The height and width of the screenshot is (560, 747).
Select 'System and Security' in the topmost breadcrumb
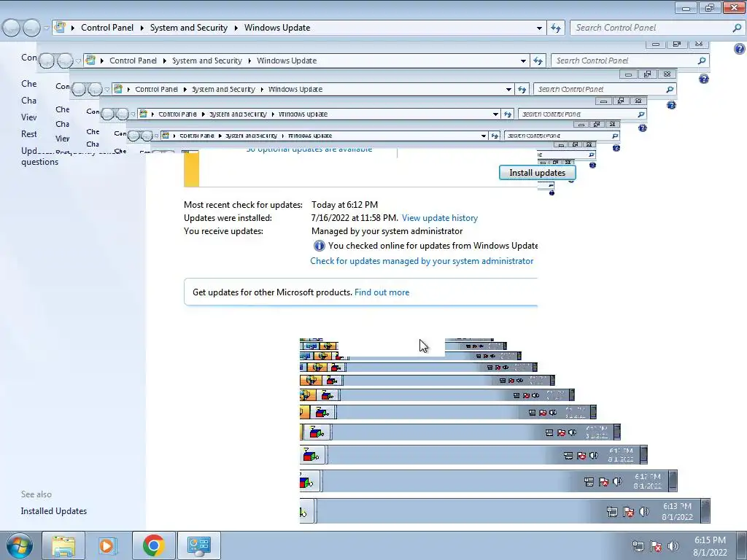(189, 28)
